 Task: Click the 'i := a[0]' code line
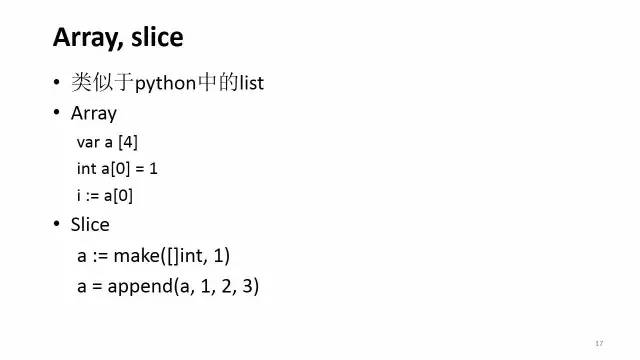(x=105, y=196)
